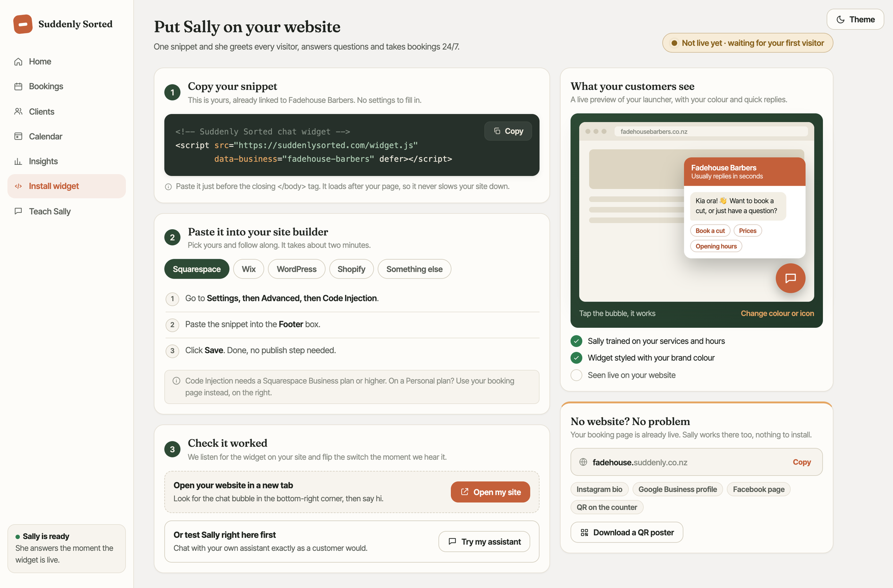Switch to the Shopify instructions tab

[x=351, y=269]
